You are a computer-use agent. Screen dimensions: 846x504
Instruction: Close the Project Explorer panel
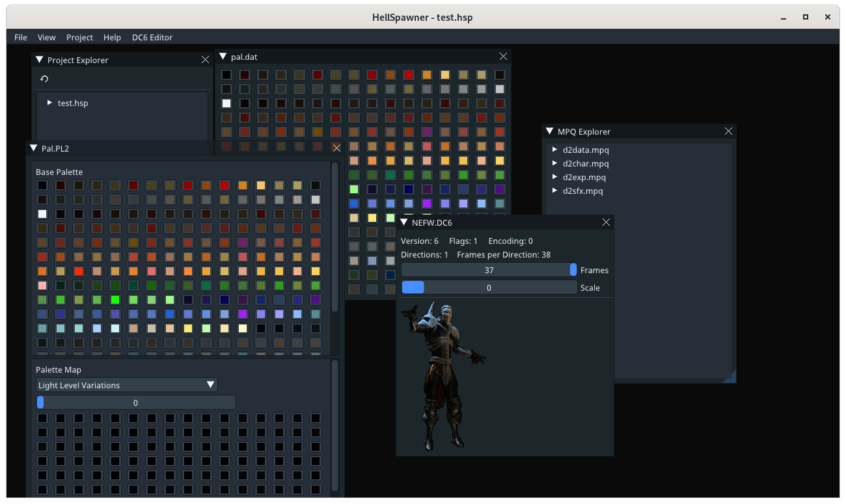point(206,60)
